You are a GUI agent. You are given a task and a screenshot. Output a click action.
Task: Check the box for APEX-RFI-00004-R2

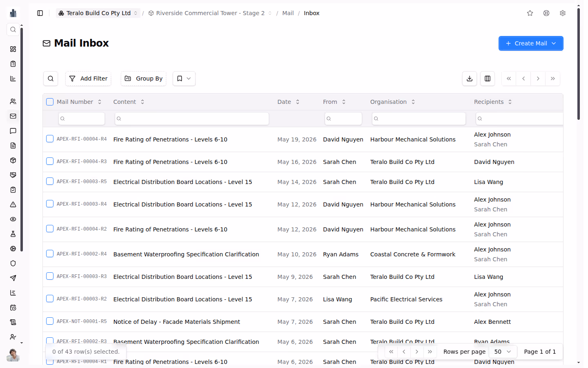50,229
